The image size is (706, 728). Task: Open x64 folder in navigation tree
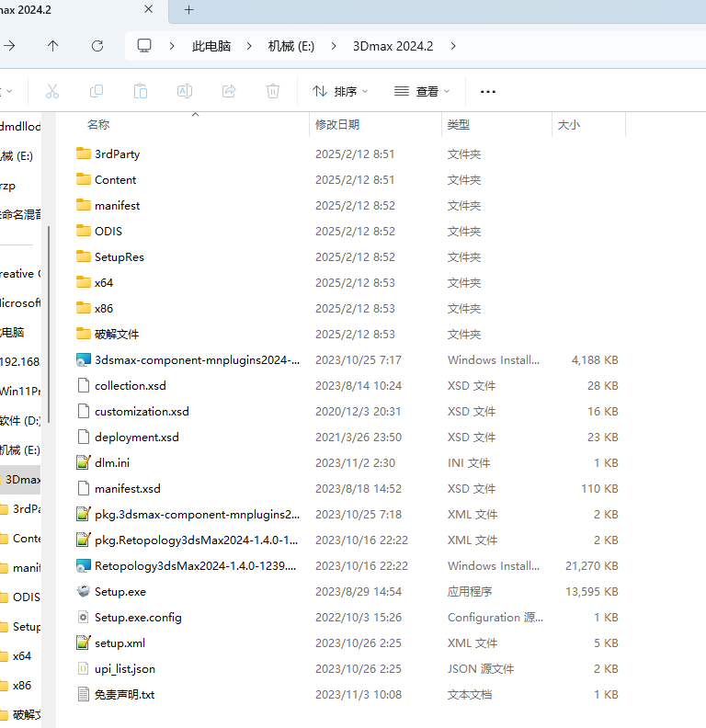click(x=17, y=656)
